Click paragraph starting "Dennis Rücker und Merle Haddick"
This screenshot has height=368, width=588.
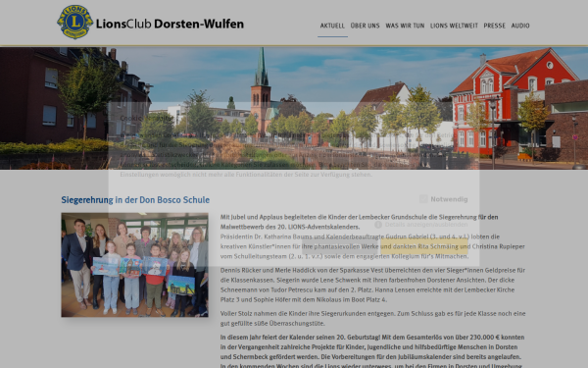[371, 285]
